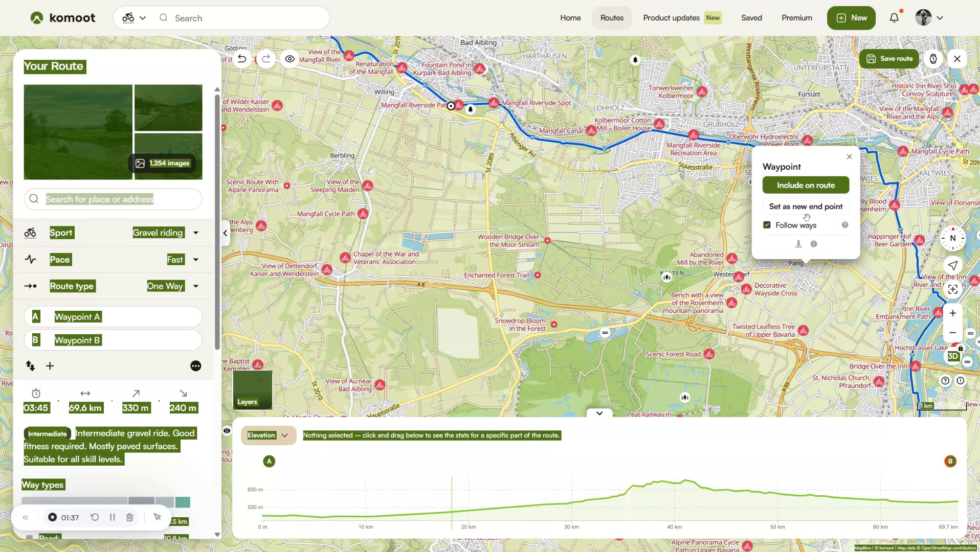Toggle route preview with the eye icon

289,59
